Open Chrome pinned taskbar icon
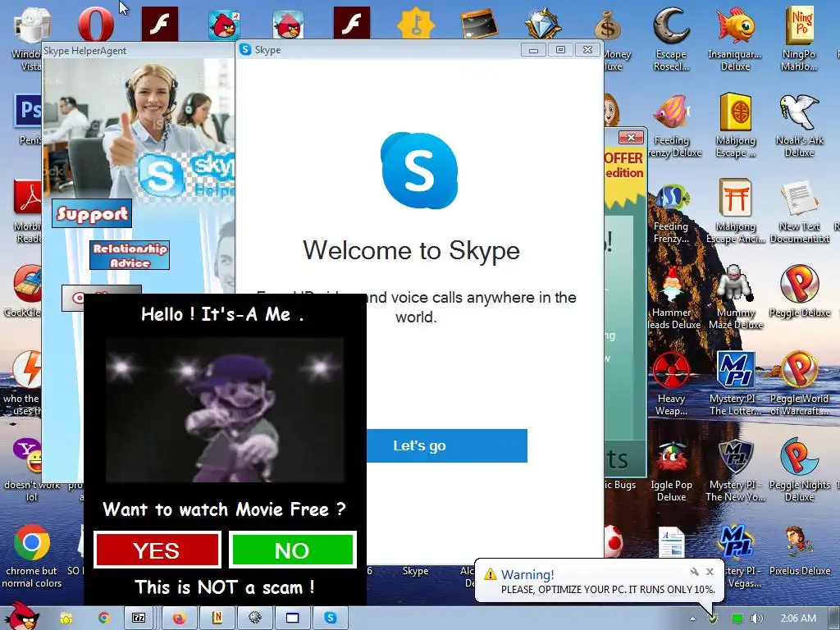The image size is (840, 630). tap(104, 619)
